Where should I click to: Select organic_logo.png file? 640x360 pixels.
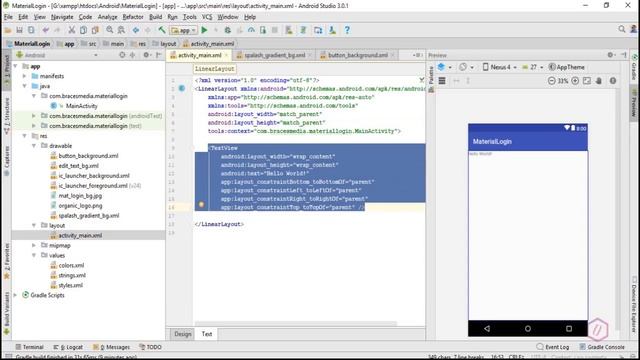80,206
